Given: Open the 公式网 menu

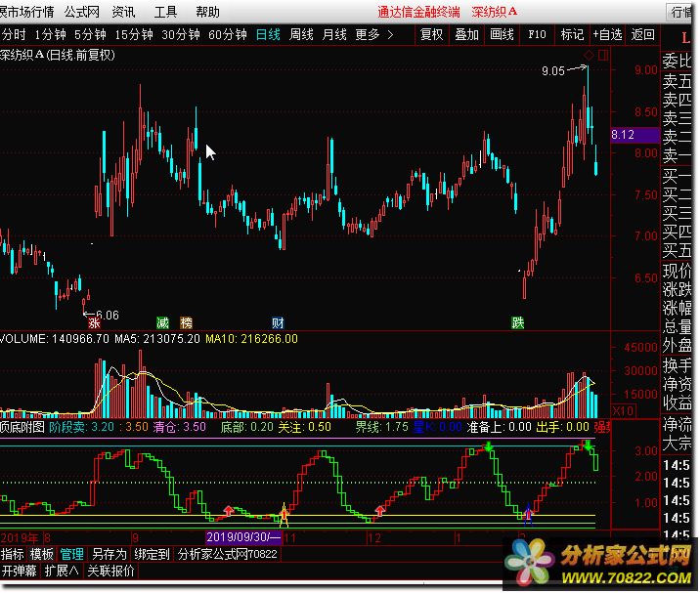Looking at the screenshot, I should pos(82,12).
